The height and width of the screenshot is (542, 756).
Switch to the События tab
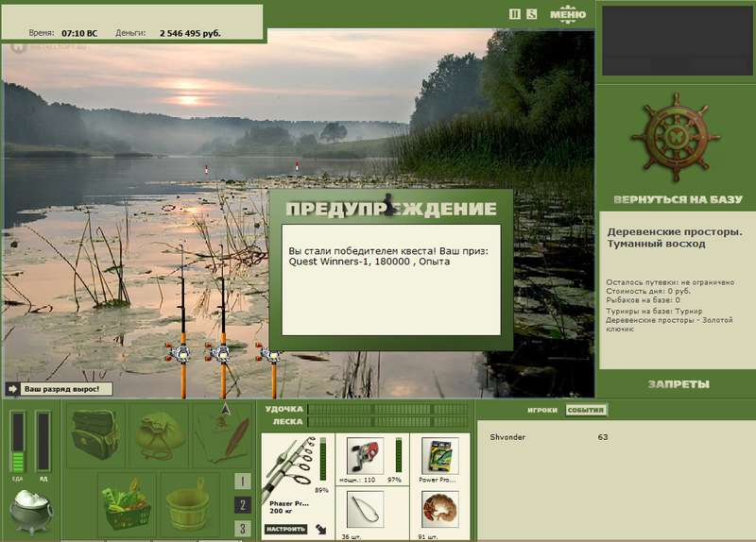click(x=586, y=410)
